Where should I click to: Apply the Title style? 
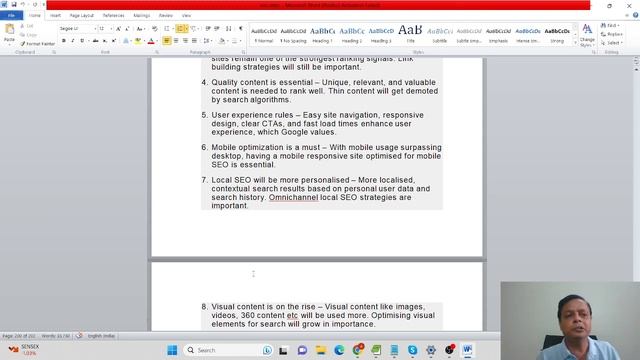click(410, 35)
